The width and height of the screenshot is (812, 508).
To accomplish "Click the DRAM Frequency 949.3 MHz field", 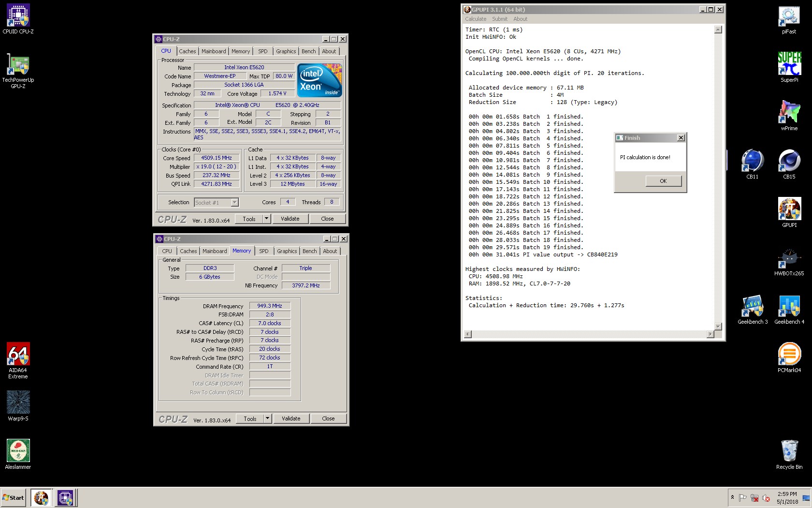I will [x=270, y=306].
